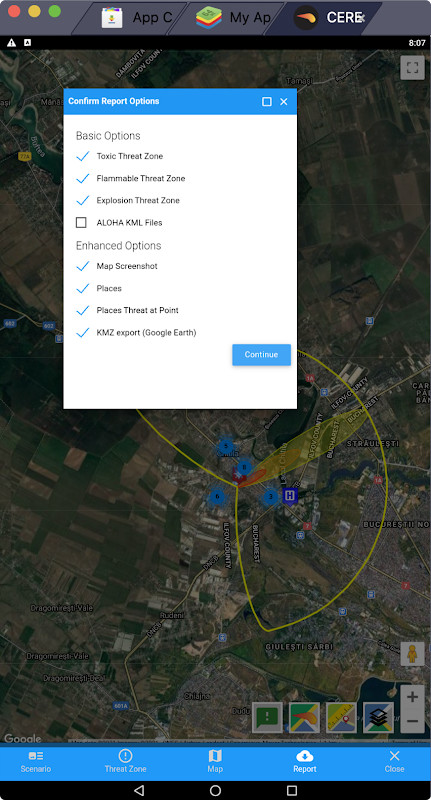Click the hospital H map marker

click(x=290, y=495)
